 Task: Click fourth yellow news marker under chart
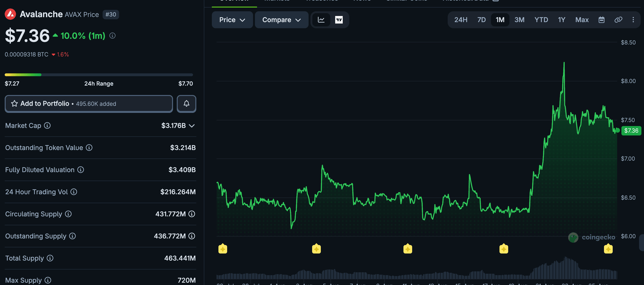[504, 249]
